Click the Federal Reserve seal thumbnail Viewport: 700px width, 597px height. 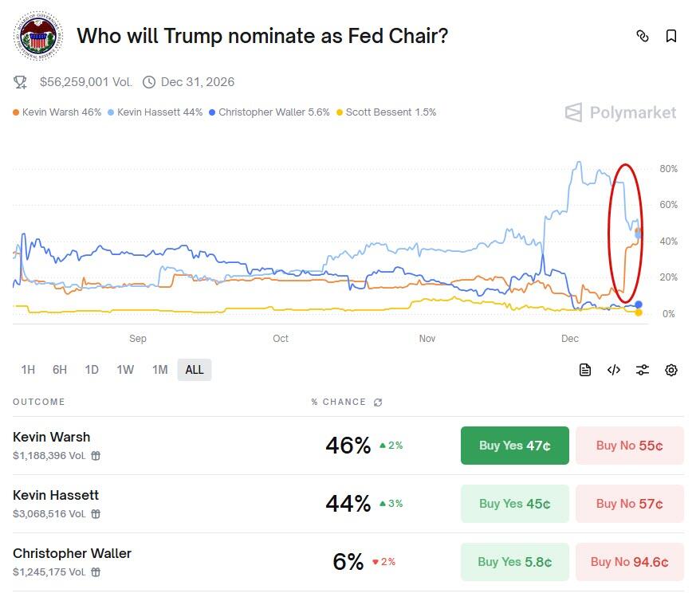[38, 37]
